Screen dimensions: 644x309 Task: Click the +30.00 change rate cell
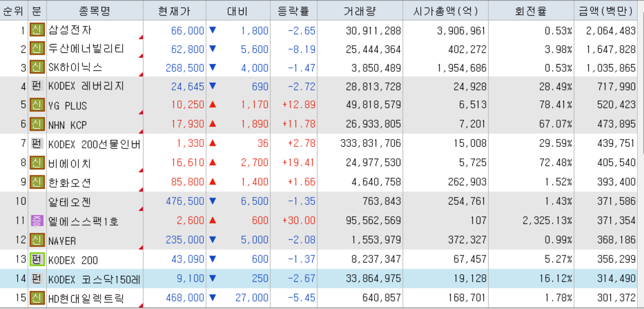click(299, 220)
